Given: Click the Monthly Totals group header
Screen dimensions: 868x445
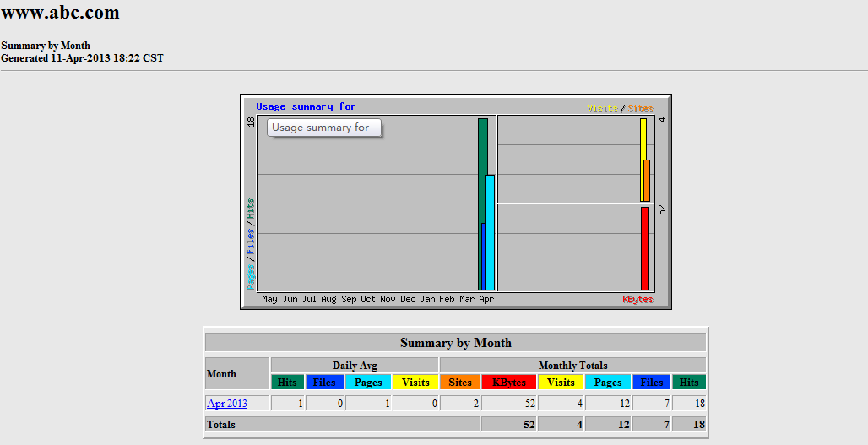Looking at the screenshot, I should tap(573, 366).
